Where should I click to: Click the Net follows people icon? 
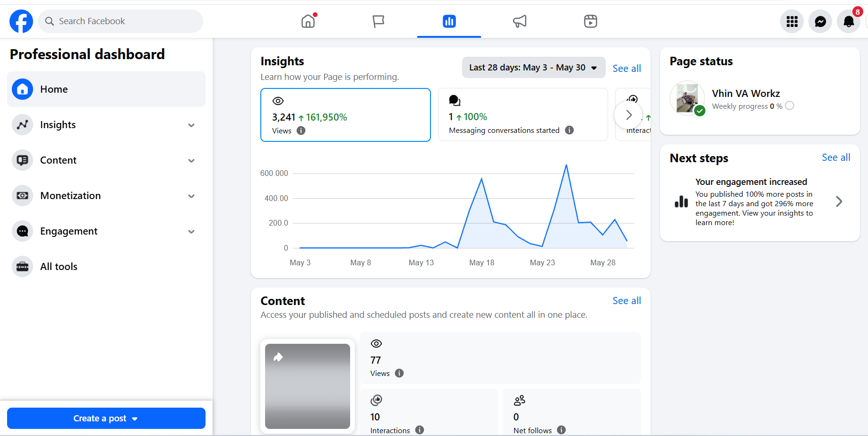[519, 401]
